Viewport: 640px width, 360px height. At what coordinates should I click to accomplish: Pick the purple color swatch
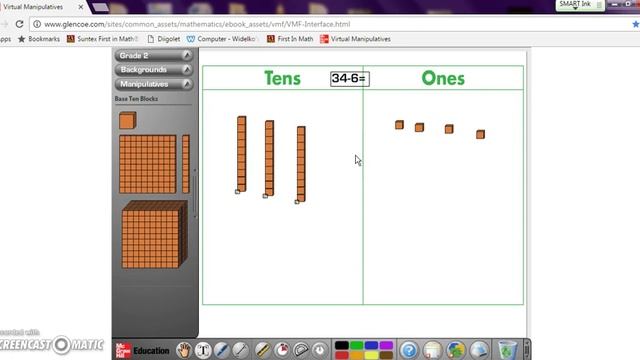click(x=386, y=345)
